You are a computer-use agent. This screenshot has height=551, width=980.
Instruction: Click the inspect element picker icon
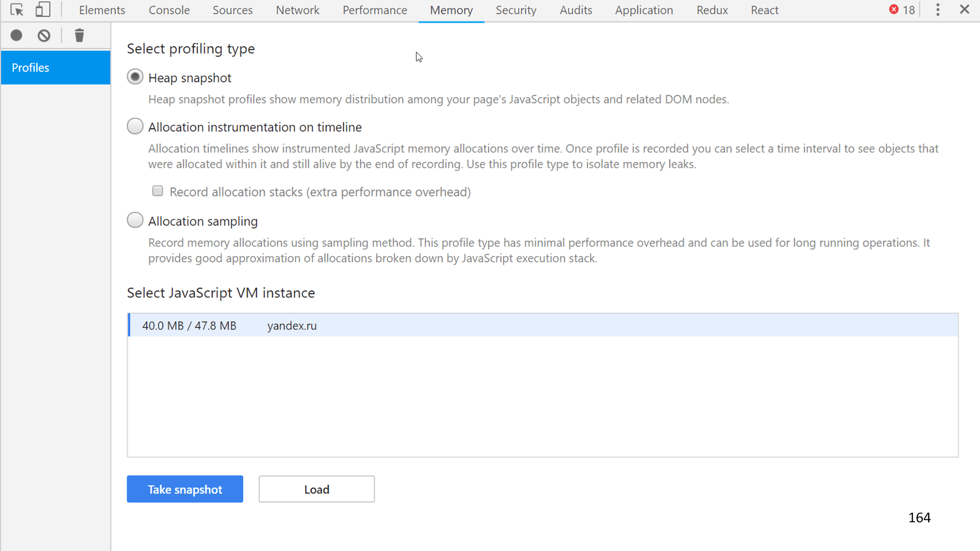pos(17,9)
